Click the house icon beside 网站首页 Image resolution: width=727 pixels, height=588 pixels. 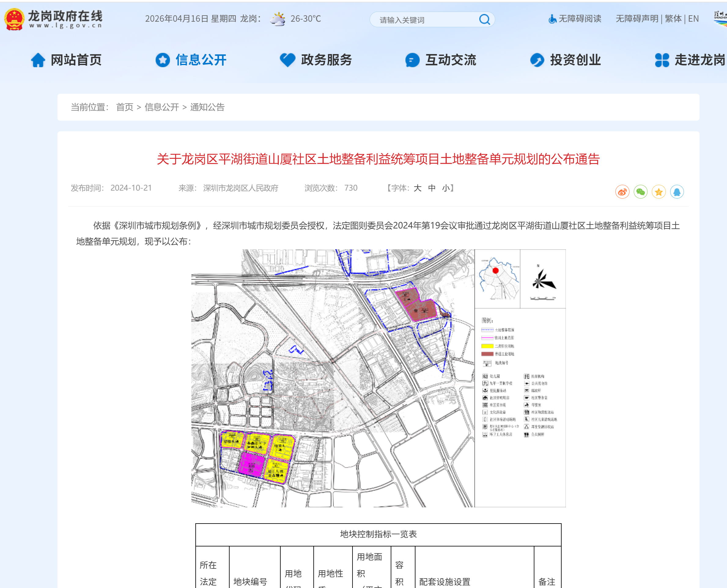click(x=38, y=60)
